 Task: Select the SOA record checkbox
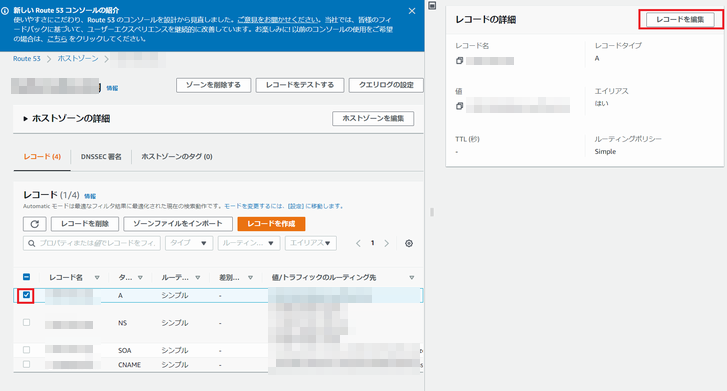click(x=26, y=350)
